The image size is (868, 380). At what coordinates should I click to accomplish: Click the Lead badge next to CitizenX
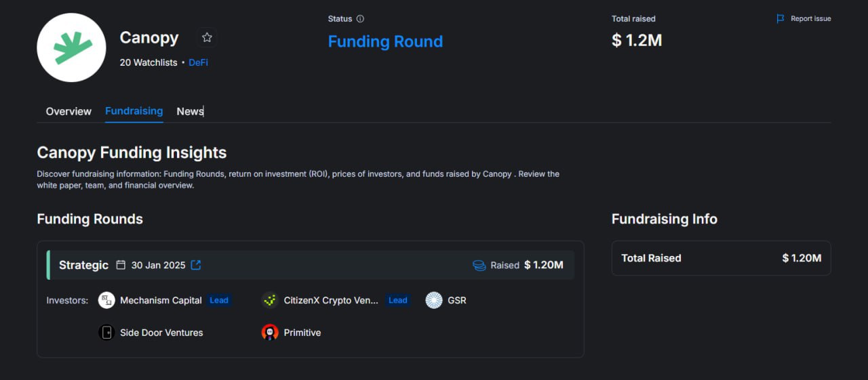(x=398, y=300)
